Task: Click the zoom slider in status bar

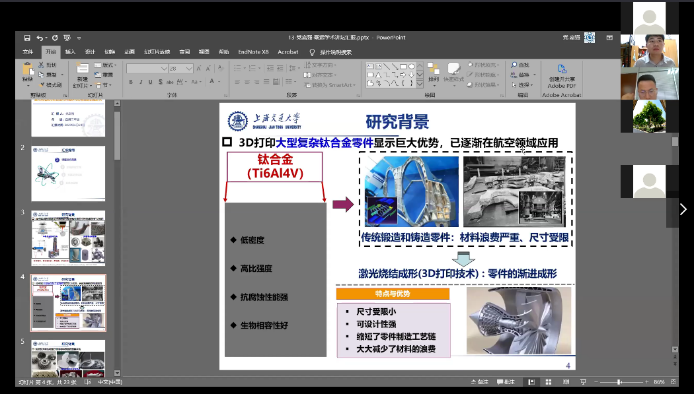Action: [619, 382]
